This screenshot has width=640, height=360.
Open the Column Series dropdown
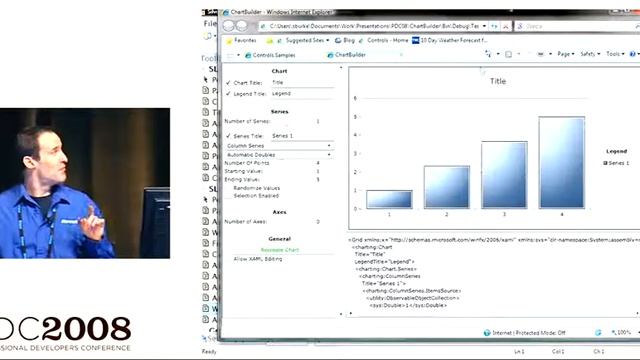279,146
